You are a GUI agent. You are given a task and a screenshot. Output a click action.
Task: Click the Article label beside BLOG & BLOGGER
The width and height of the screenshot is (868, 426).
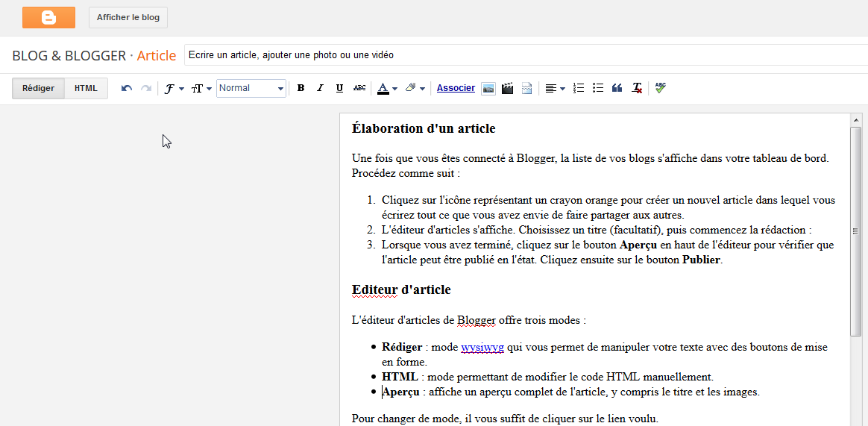pos(157,56)
